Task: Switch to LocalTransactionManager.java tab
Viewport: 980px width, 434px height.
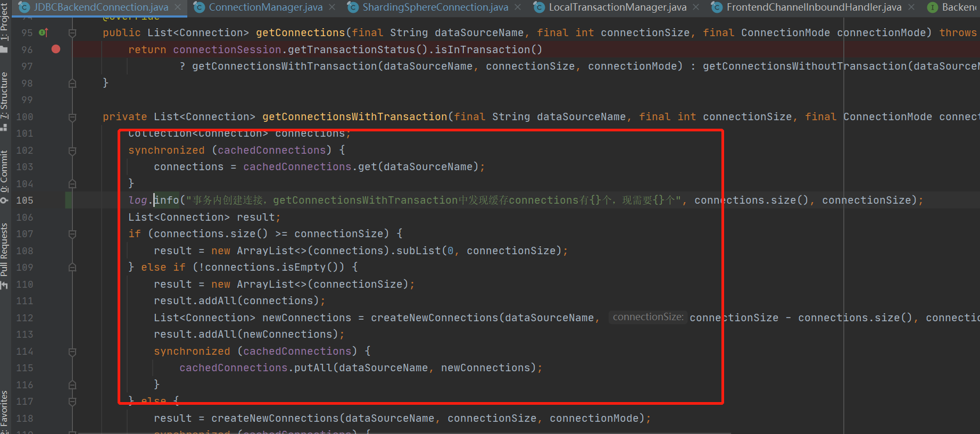Action: 618,7
